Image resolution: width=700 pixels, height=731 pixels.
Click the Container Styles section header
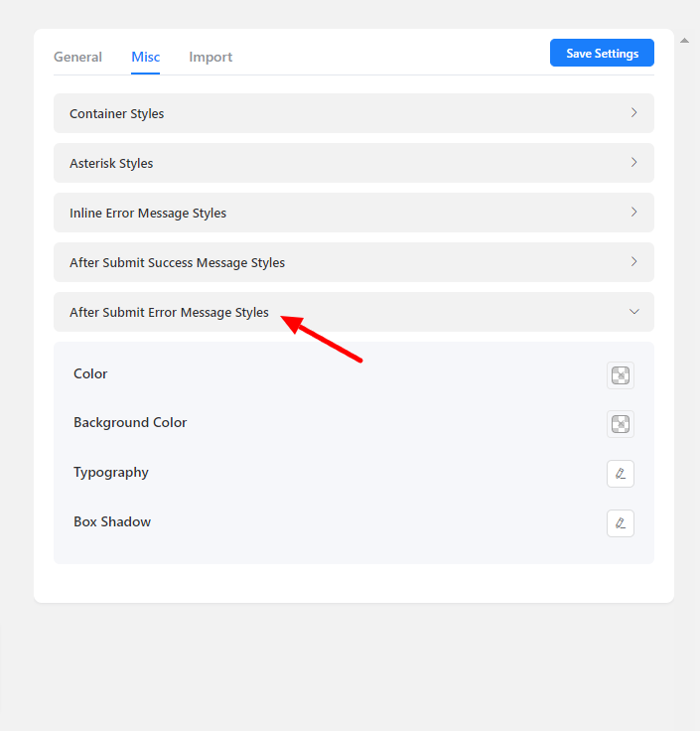tap(117, 113)
